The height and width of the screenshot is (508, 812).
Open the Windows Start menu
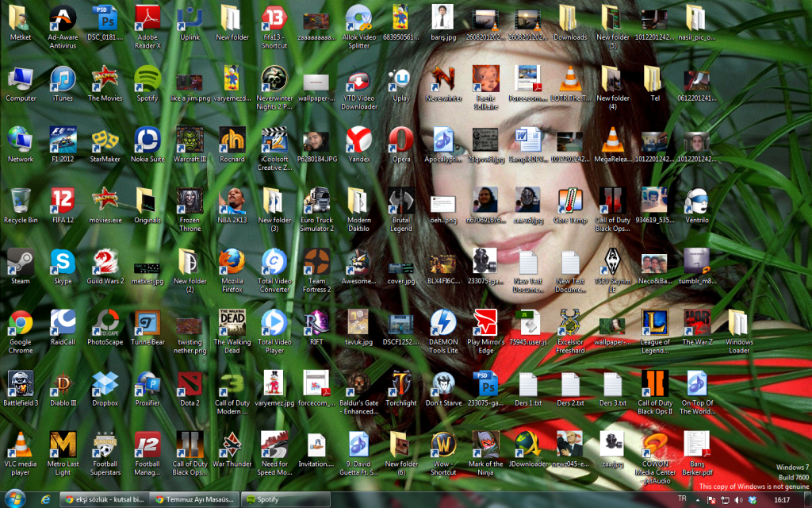pyautogui.click(x=14, y=498)
